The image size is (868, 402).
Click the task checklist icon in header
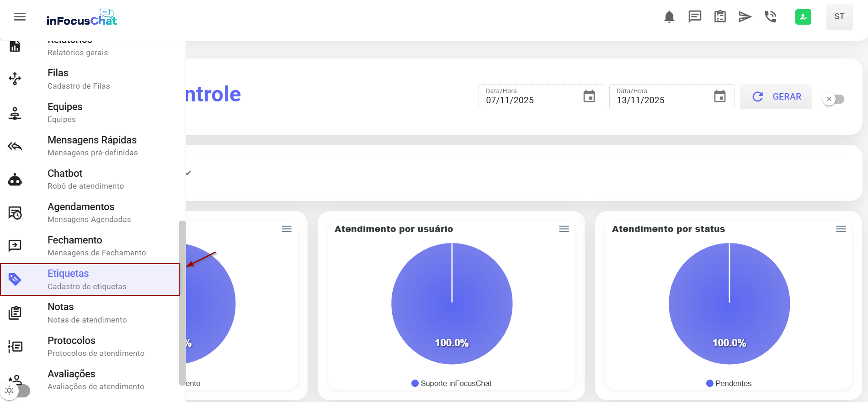tap(720, 17)
